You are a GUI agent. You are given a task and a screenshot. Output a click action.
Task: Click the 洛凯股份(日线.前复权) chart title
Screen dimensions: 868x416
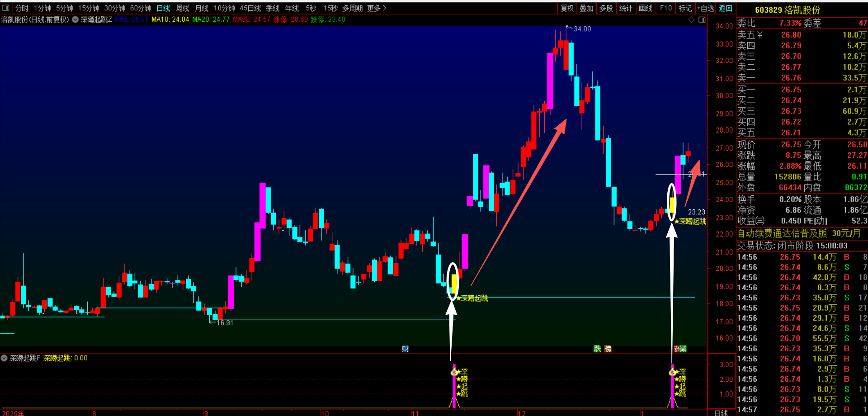tap(35, 19)
